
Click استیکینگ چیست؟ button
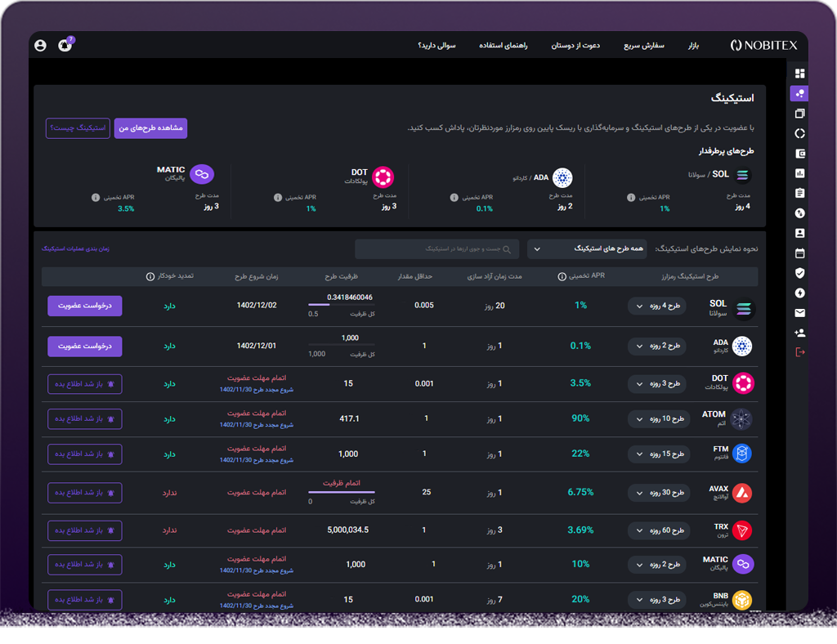click(x=78, y=128)
